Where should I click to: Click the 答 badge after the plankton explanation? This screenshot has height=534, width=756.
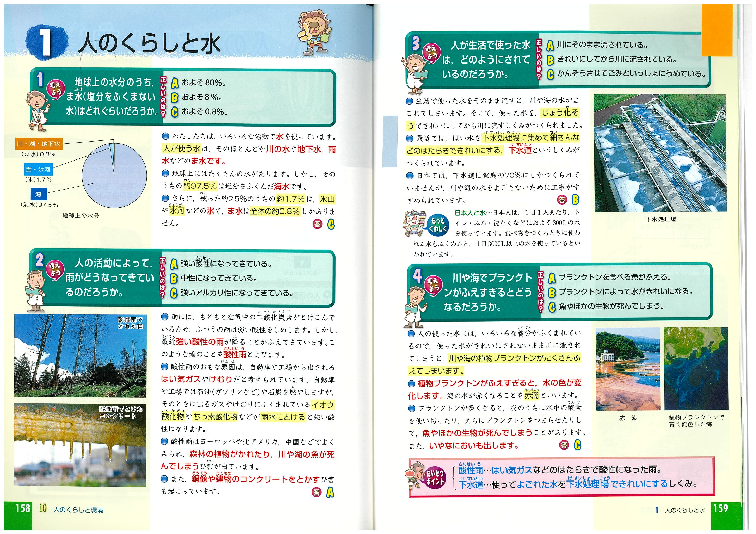pos(564,445)
